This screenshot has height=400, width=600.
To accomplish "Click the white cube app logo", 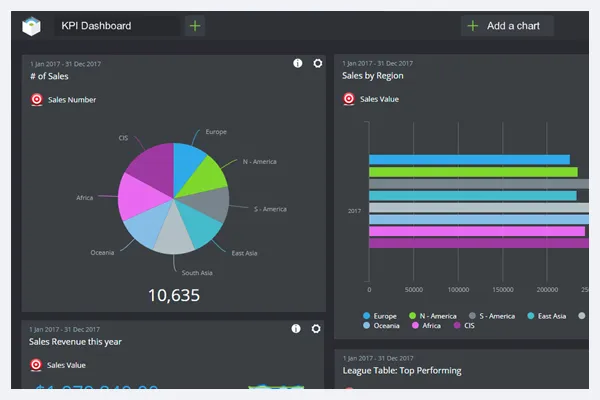I will 31,26.
